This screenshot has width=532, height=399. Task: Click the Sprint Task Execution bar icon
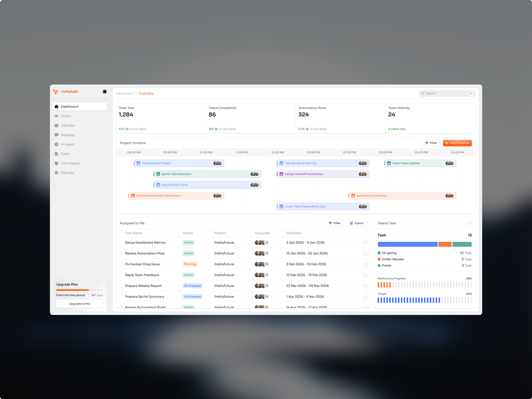point(158,174)
